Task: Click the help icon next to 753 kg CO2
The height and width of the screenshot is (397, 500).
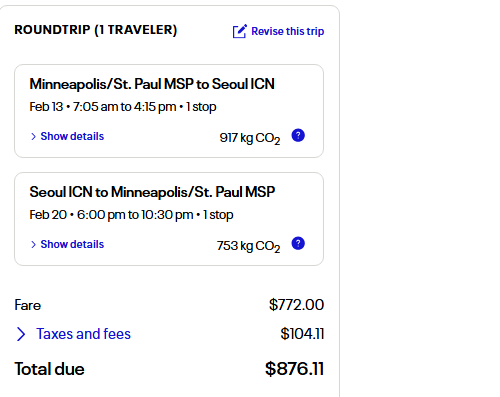Action: tap(298, 243)
